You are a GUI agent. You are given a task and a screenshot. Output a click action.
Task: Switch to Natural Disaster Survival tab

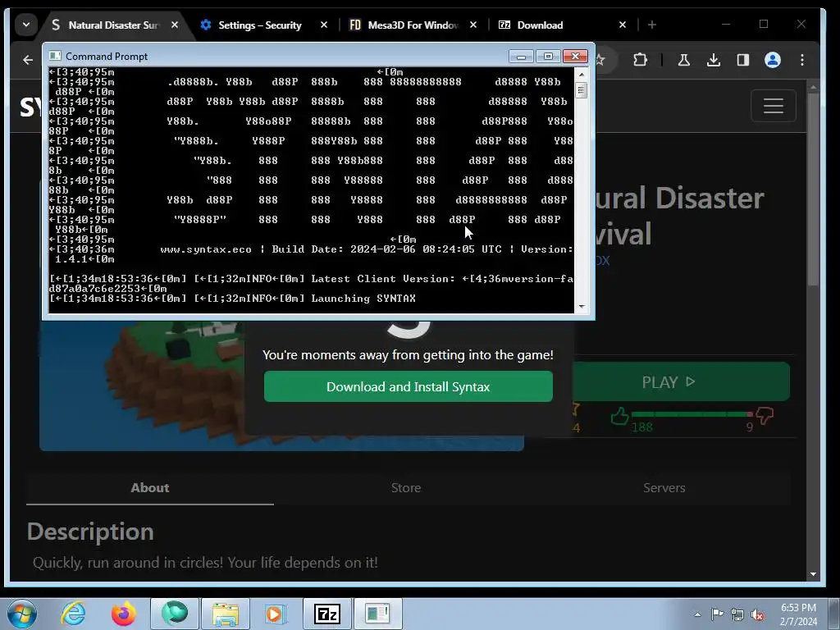(x=112, y=25)
